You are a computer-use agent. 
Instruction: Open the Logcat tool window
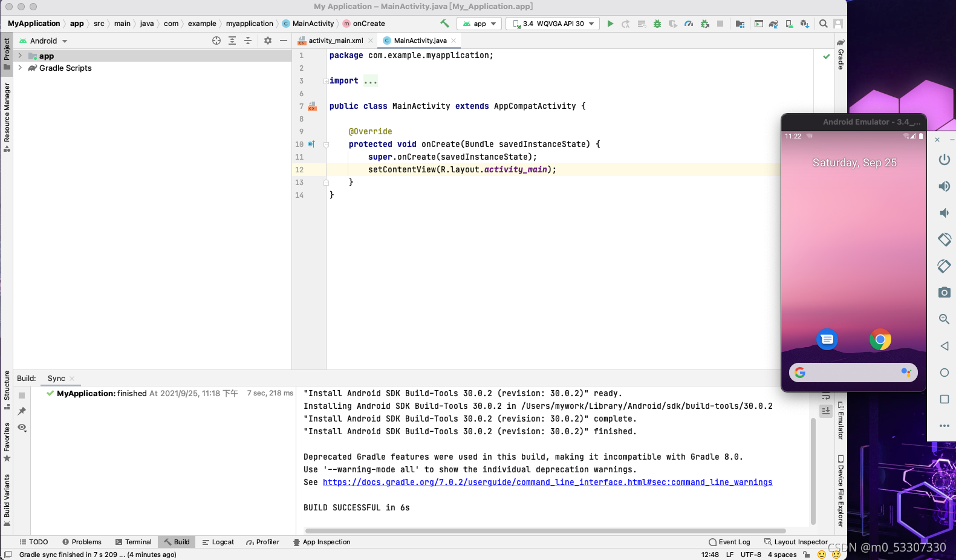pyautogui.click(x=218, y=542)
